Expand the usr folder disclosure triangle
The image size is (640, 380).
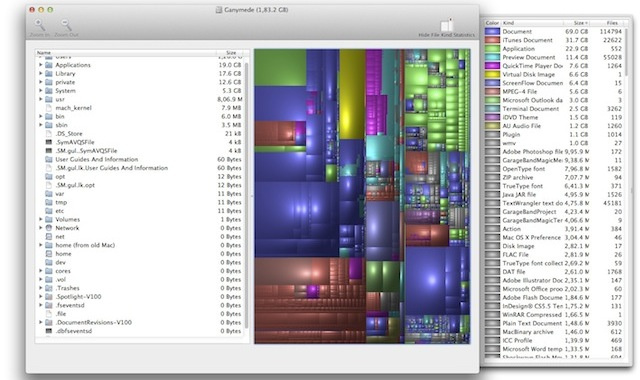tap(40, 99)
